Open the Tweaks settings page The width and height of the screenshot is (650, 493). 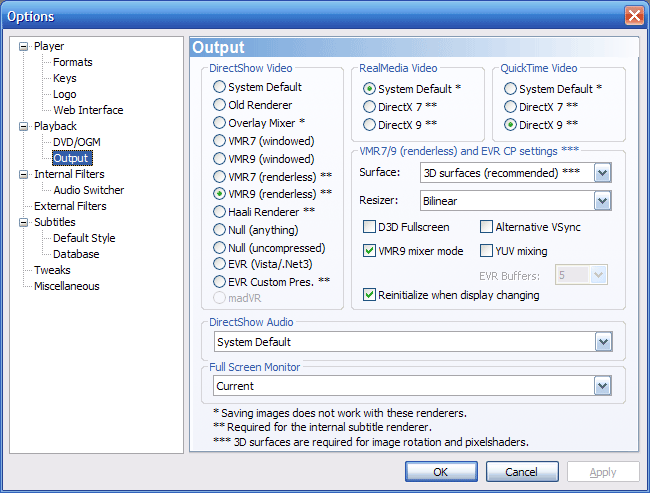[52, 270]
